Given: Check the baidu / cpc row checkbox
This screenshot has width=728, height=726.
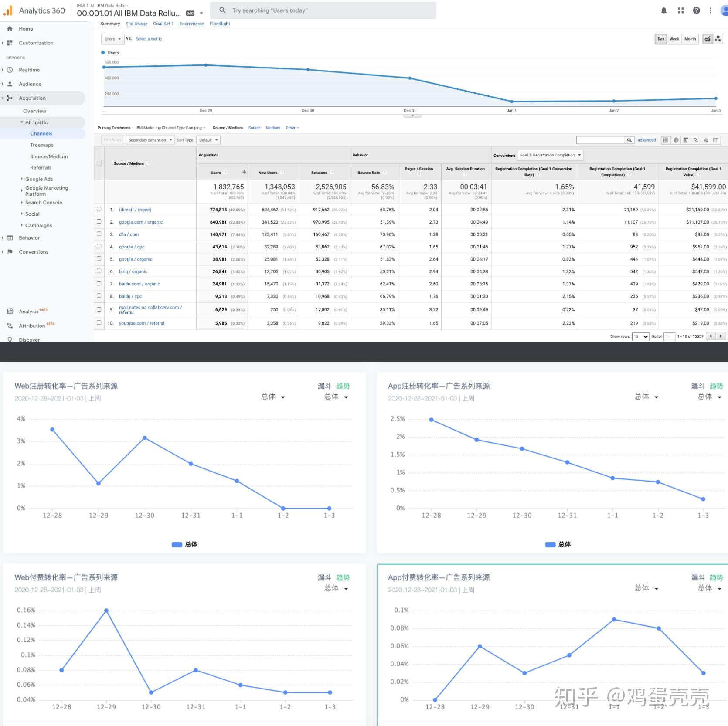Looking at the screenshot, I should [99, 295].
